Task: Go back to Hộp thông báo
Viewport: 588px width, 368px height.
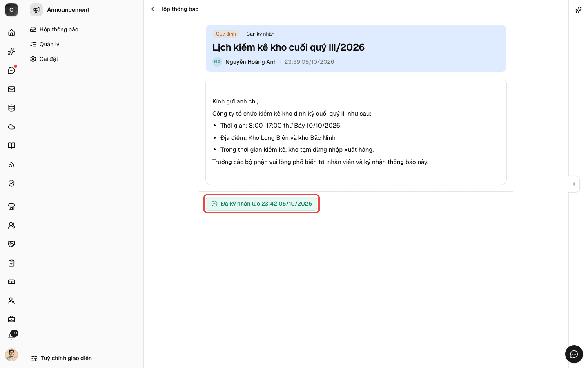Action: tap(174, 9)
